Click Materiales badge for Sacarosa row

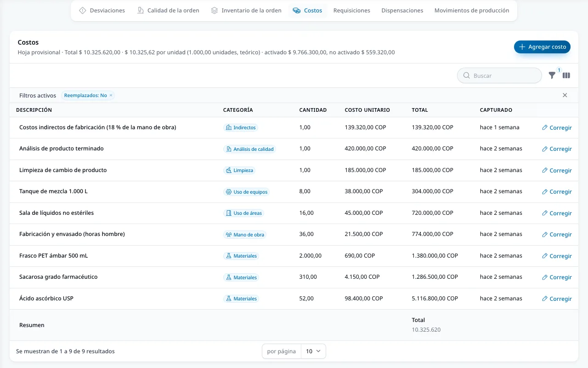coord(241,277)
